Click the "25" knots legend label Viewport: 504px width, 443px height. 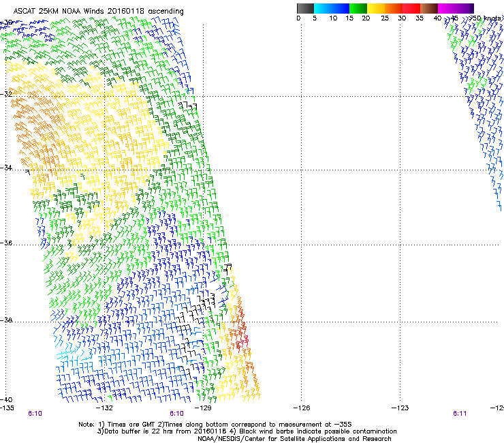(x=385, y=18)
